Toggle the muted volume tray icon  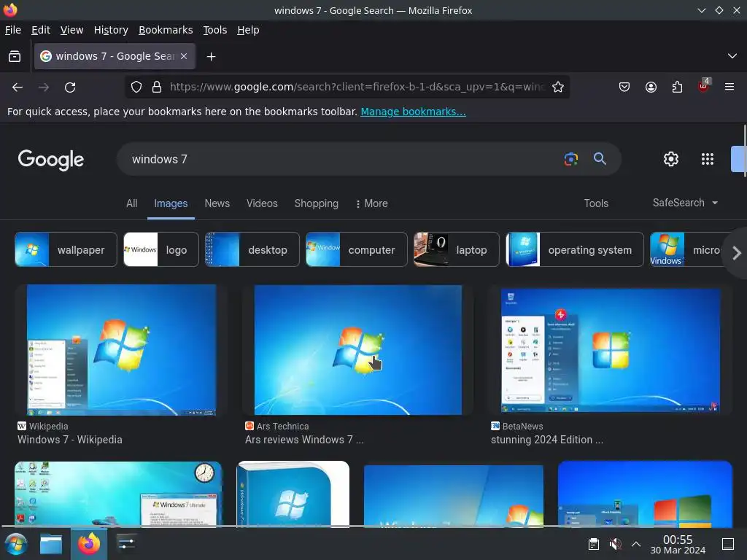click(x=615, y=544)
